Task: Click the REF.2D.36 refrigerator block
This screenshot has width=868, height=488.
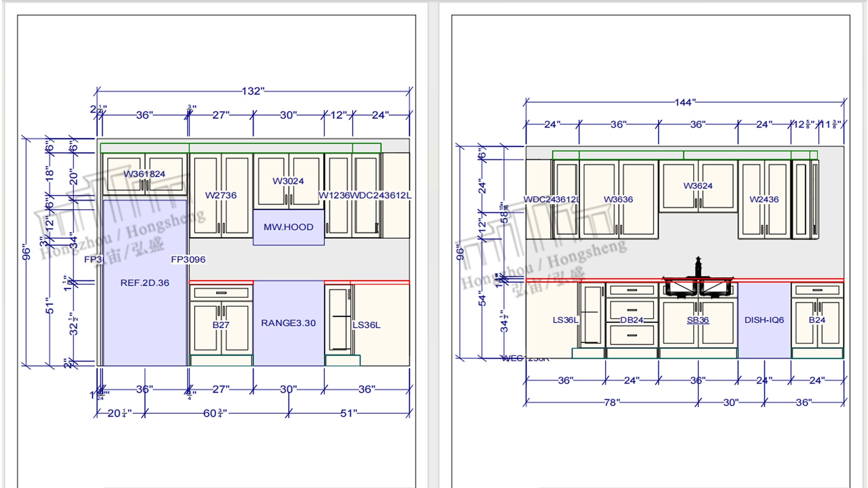Action: (145, 283)
